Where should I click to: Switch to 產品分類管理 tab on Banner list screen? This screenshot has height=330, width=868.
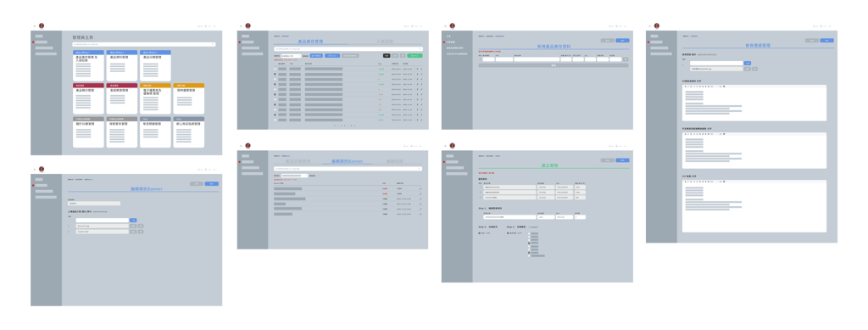coord(298,162)
